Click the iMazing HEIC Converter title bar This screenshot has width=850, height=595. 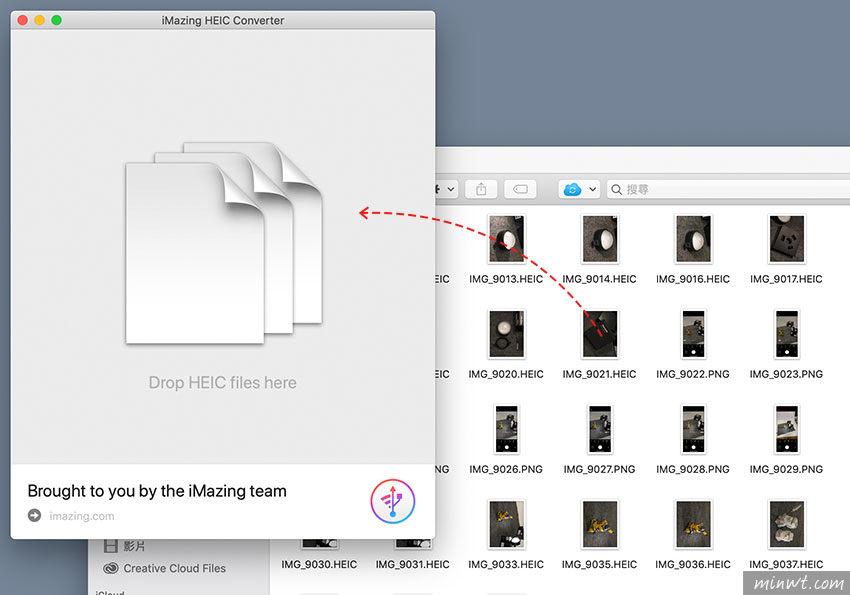(223, 20)
